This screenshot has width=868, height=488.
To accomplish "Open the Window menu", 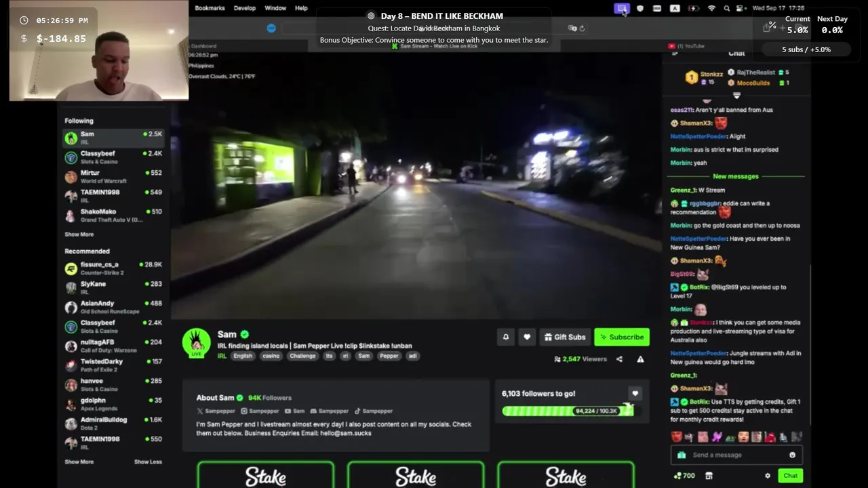I will tap(275, 8).
